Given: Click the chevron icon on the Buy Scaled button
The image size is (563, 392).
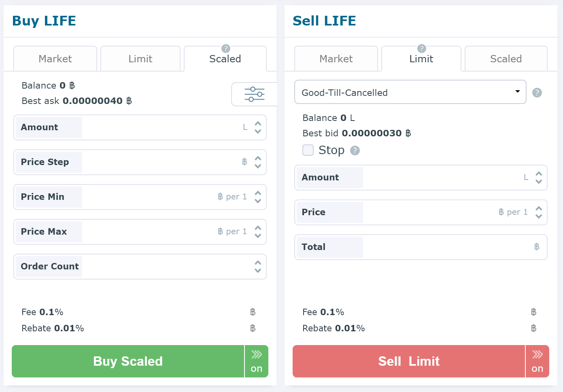Looking at the screenshot, I should tap(256, 355).
